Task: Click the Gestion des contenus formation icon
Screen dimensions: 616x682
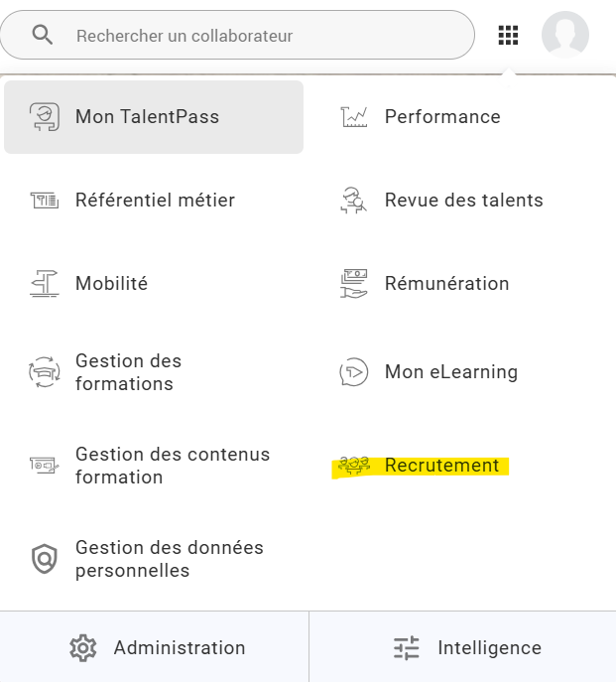Action: [44, 465]
